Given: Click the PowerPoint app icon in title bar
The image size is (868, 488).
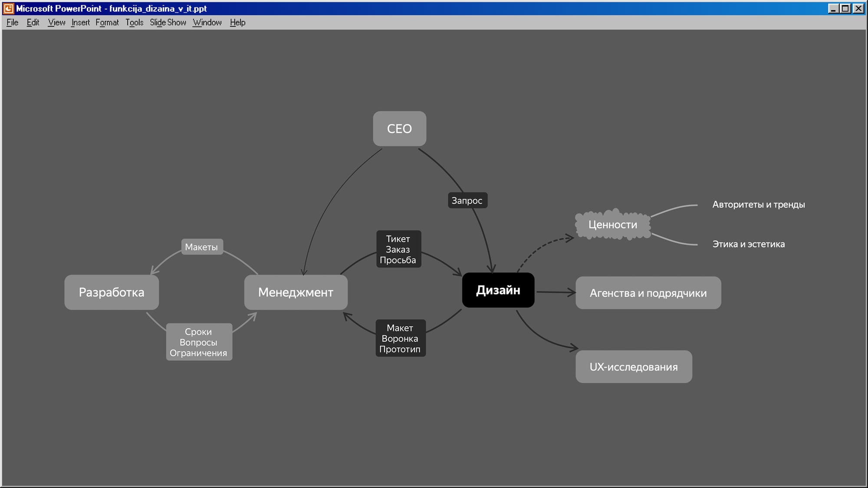Looking at the screenshot, I should click(8, 8).
